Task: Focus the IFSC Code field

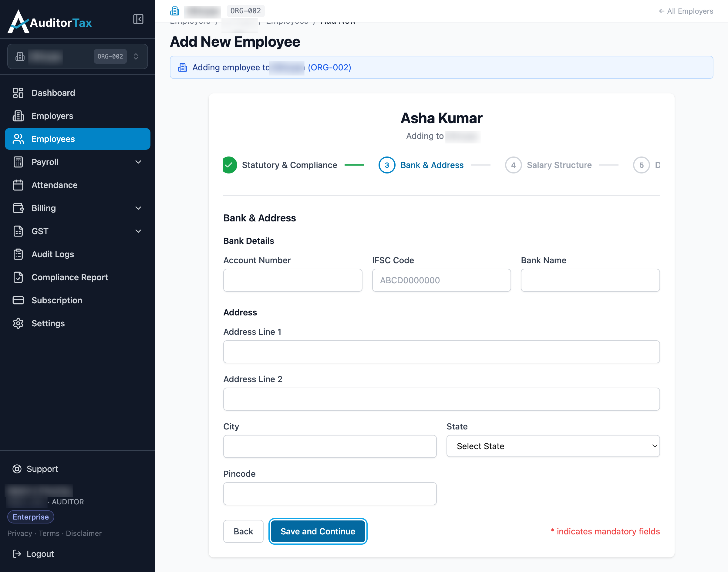Action: click(x=441, y=280)
